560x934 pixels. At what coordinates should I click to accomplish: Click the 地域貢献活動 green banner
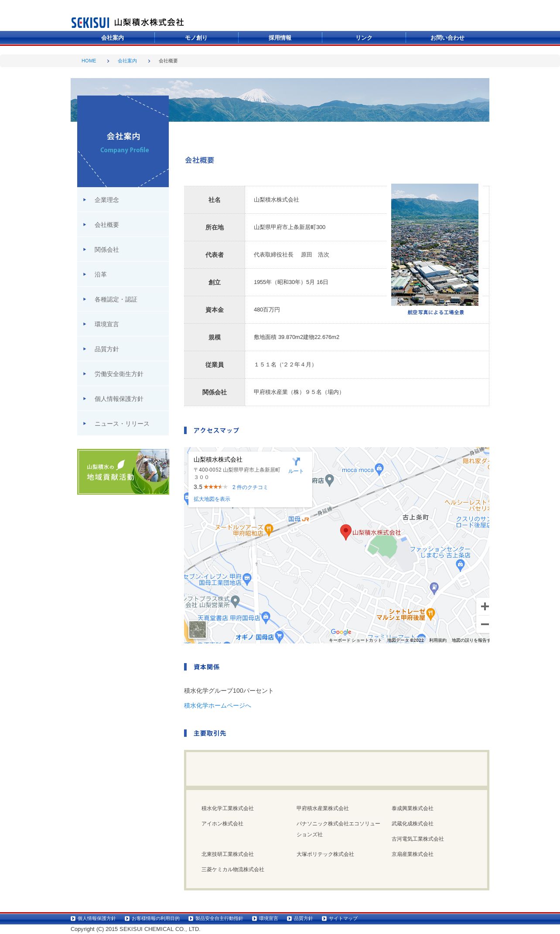(x=123, y=472)
